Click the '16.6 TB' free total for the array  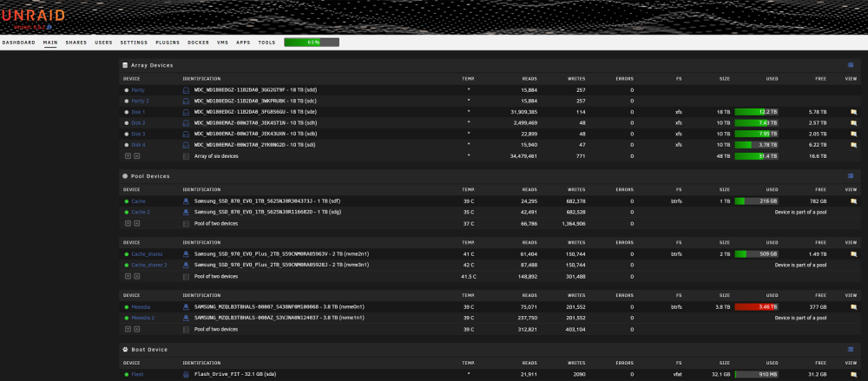(818, 156)
